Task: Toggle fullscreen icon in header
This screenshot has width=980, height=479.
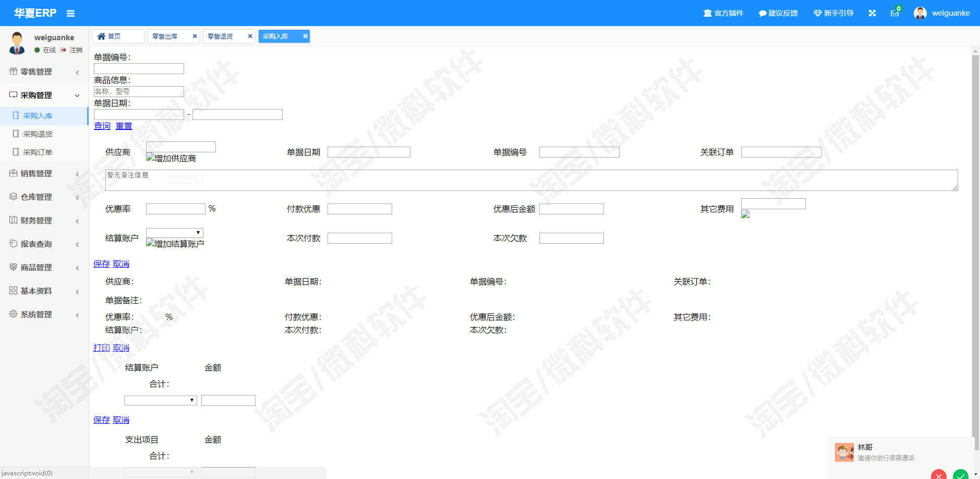Action: (872, 13)
